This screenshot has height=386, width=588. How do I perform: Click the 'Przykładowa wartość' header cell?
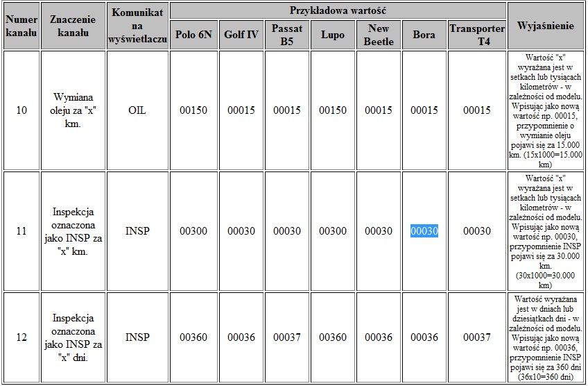[x=338, y=10]
